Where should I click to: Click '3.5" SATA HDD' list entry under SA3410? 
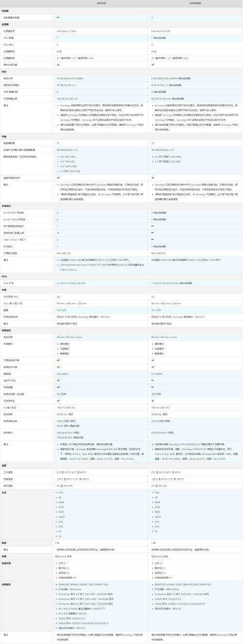[69, 166]
